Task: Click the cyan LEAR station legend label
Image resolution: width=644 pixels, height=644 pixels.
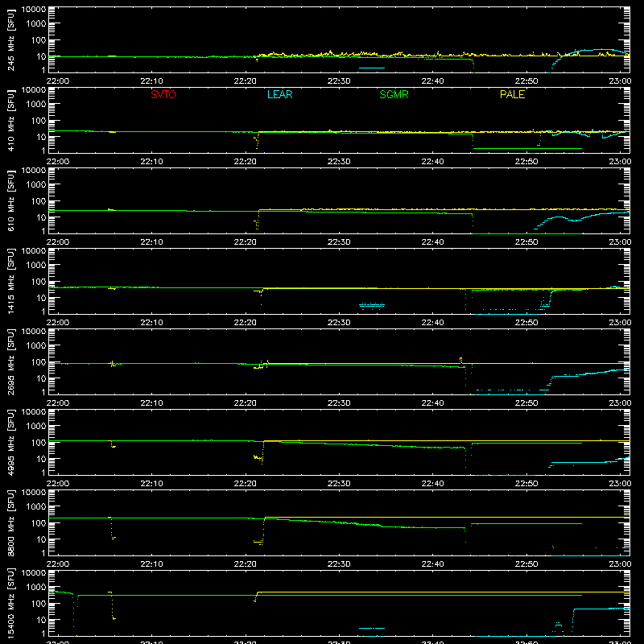Action: tap(279, 94)
